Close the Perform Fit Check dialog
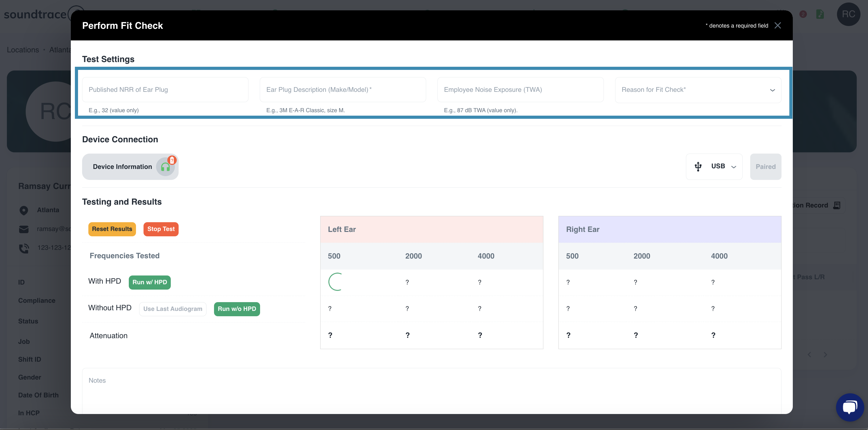Screen dimensions: 868x430 click(777, 26)
